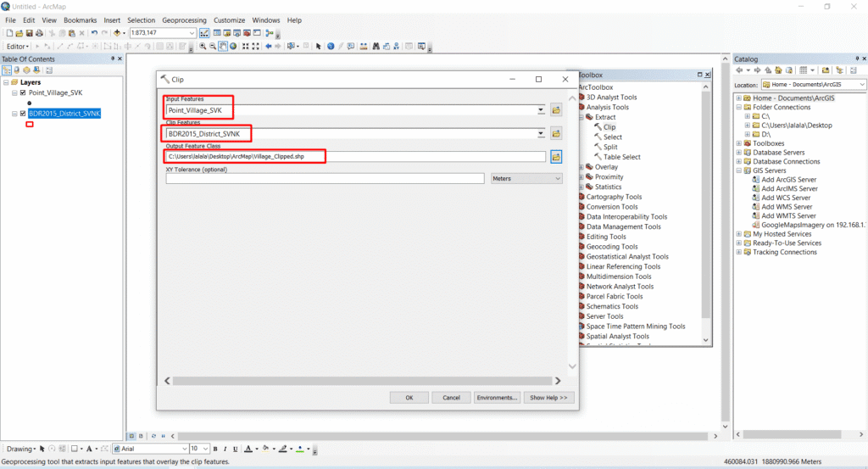Select the Pan hand tool
Viewport: 868px width, 469px height.
point(223,47)
